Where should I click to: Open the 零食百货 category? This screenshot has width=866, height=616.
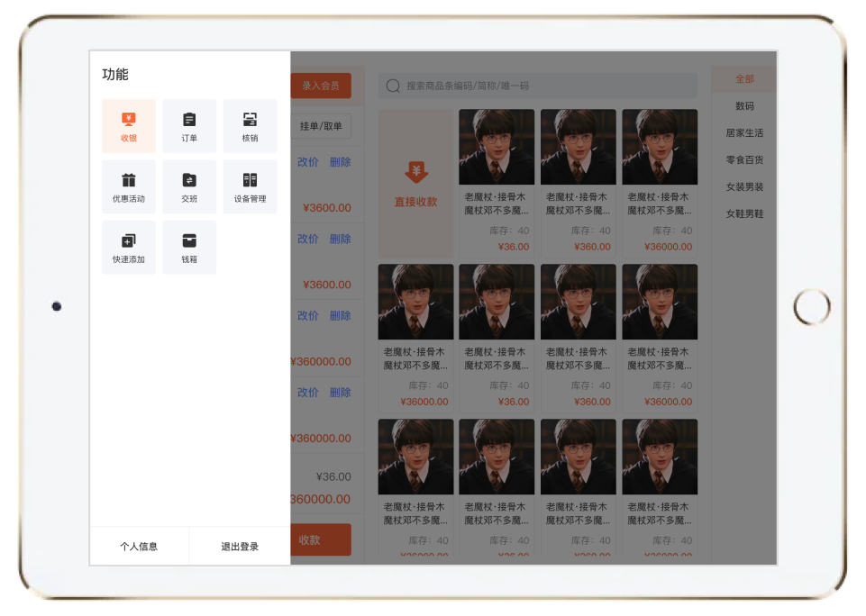(744, 160)
